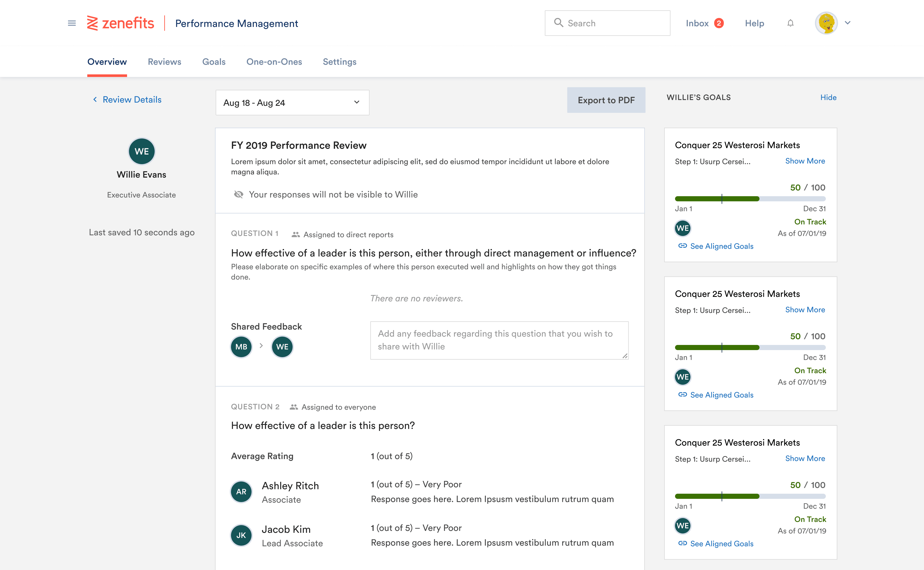The image size is (924, 570).
Task: Open the hamburger navigation menu
Action: pyautogui.click(x=72, y=23)
